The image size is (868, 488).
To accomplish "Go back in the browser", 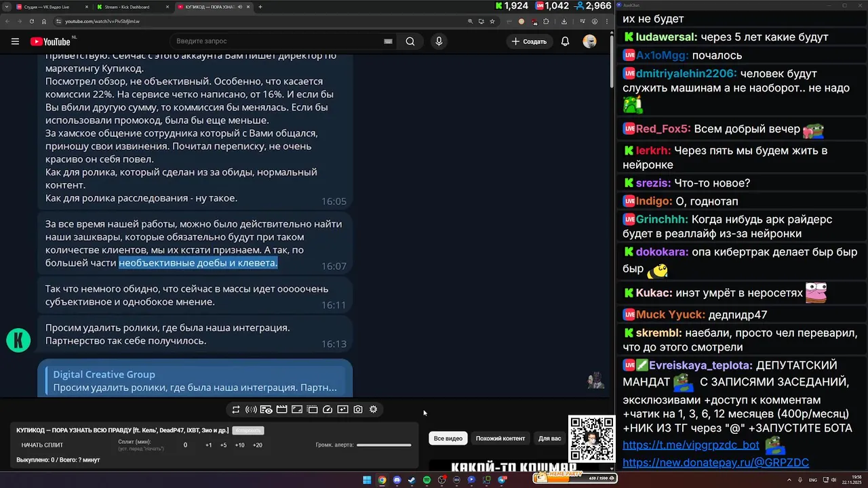I will point(7,21).
